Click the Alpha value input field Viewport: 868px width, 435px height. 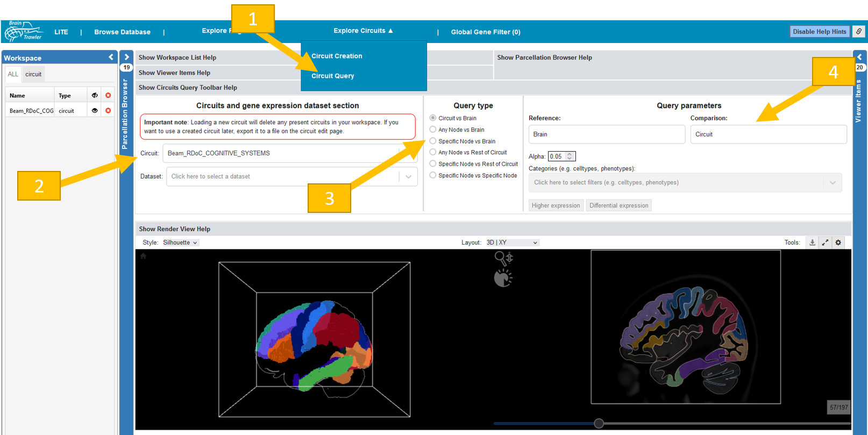click(x=558, y=156)
